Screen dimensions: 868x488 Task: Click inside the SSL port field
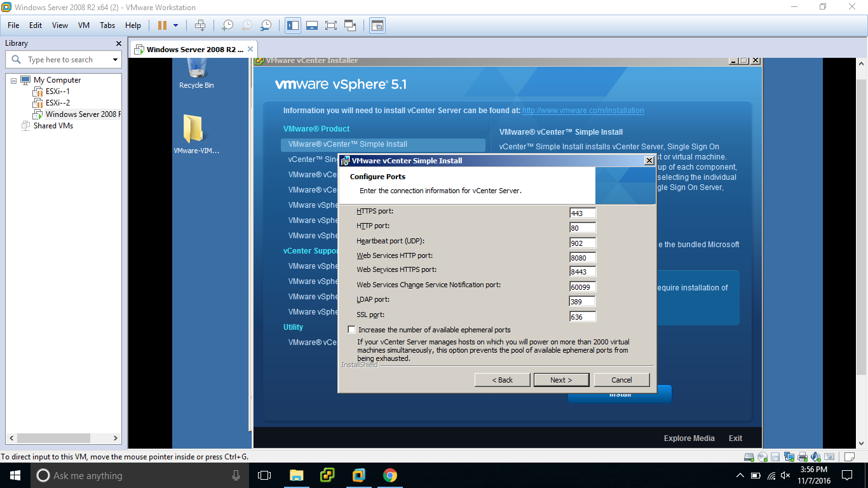pyautogui.click(x=583, y=317)
